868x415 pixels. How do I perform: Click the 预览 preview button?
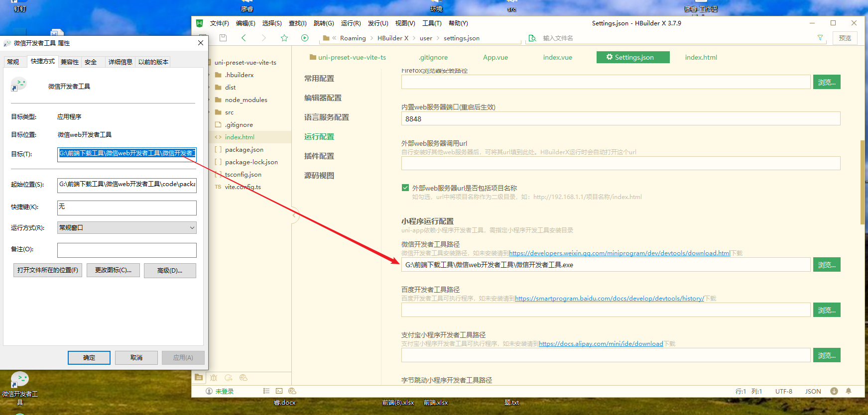click(x=845, y=38)
